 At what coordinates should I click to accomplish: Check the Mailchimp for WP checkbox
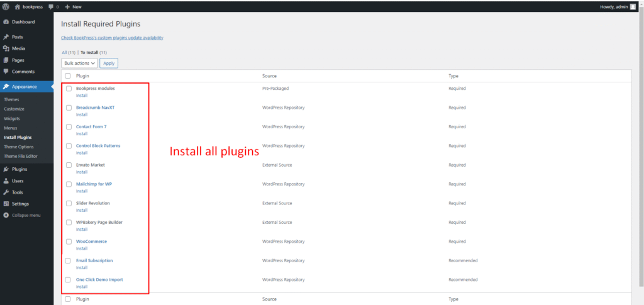tap(69, 184)
